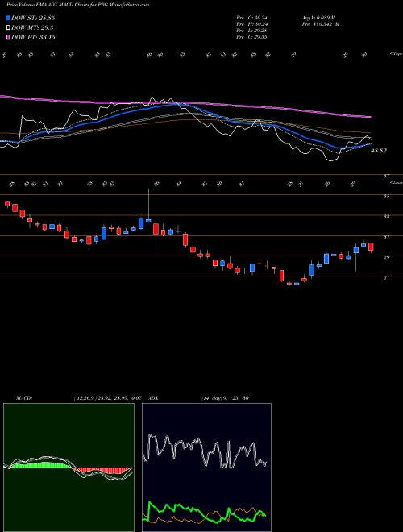
Task: Click the Pre L: 29.28 value
Action: tap(251, 31)
